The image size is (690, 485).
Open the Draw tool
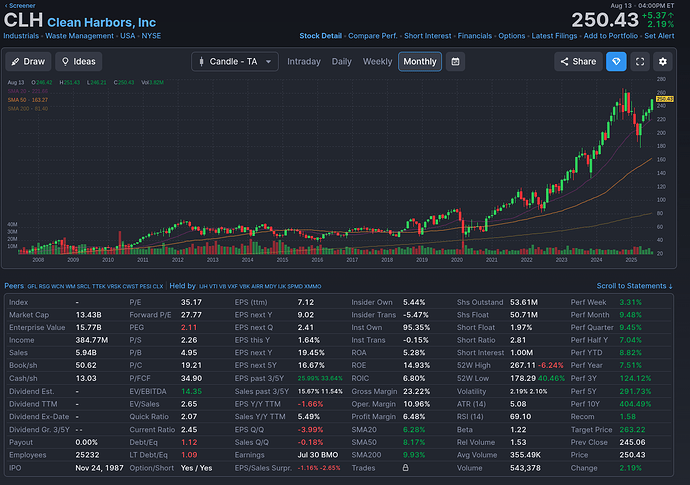(x=28, y=62)
